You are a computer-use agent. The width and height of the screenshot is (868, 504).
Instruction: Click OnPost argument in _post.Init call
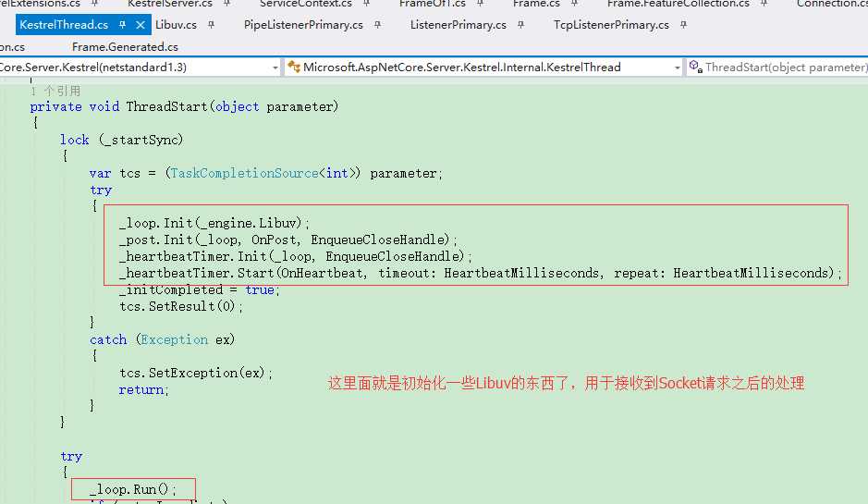pos(274,240)
